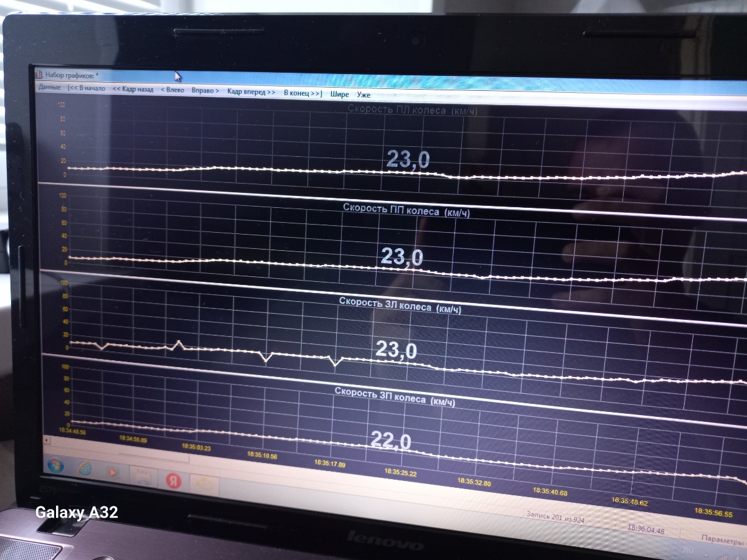747x560 pixels.
Task: Click the ЗЛ wheel speed graph dip
Action: 267,360
